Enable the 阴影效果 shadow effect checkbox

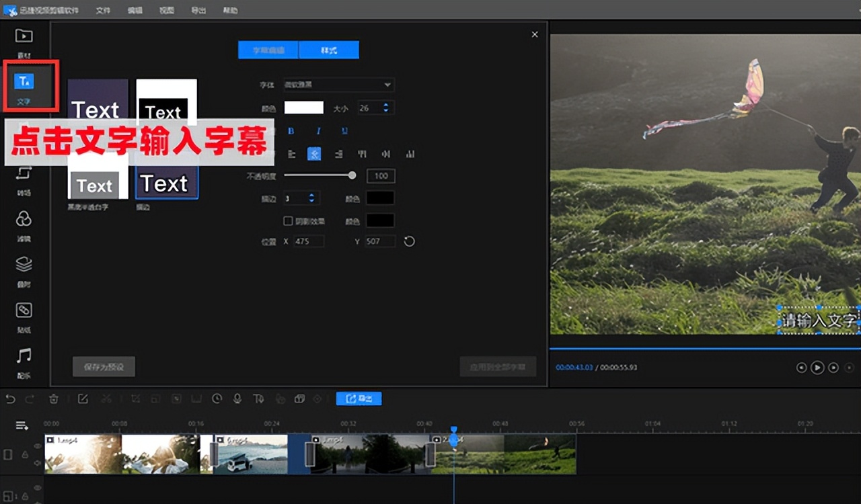click(x=288, y=221)
